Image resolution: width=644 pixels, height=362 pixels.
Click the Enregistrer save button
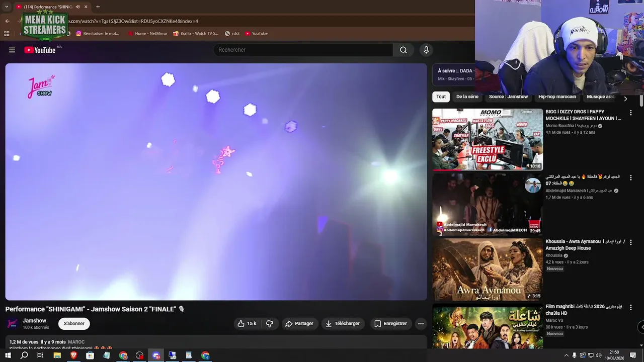click(390, 324)
